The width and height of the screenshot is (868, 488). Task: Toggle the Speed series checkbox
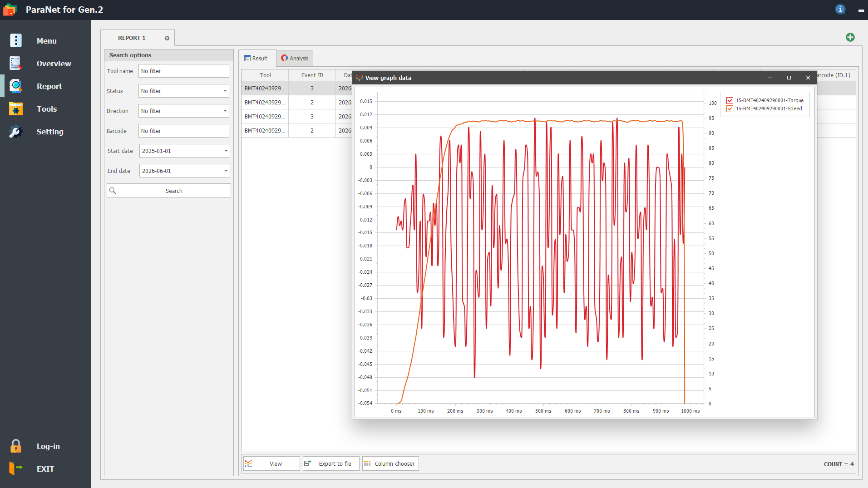(x=730, y=108)
